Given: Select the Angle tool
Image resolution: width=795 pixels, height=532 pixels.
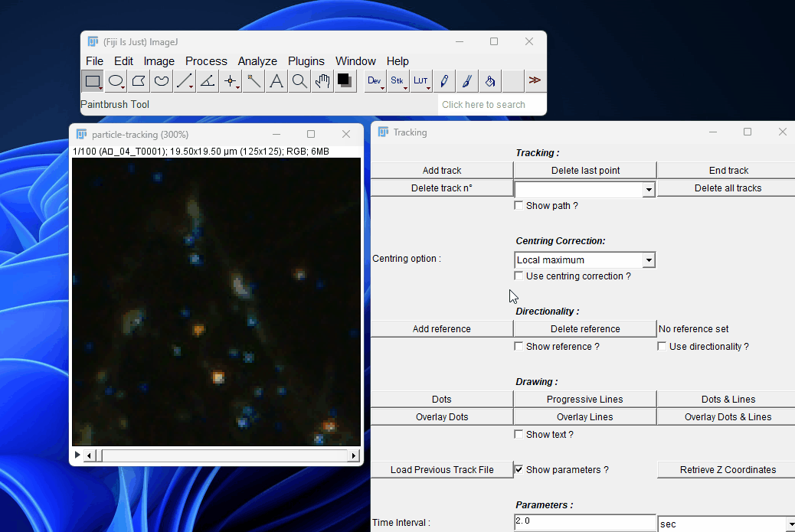Looking at the screenshot, I should (208, 81).
